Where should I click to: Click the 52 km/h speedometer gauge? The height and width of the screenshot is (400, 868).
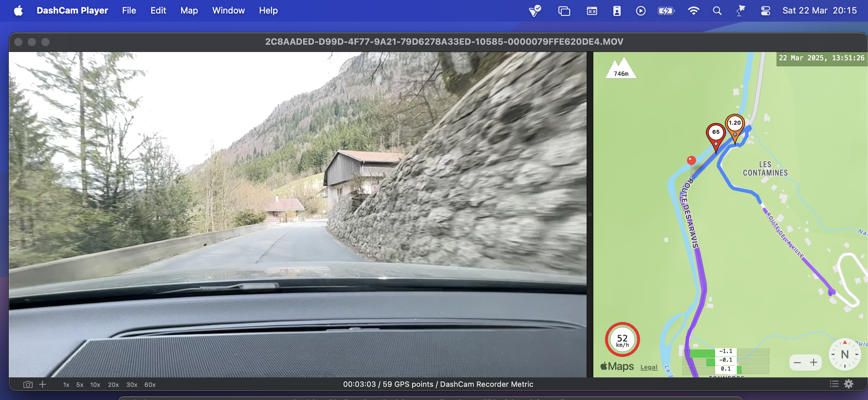(622, 340)
